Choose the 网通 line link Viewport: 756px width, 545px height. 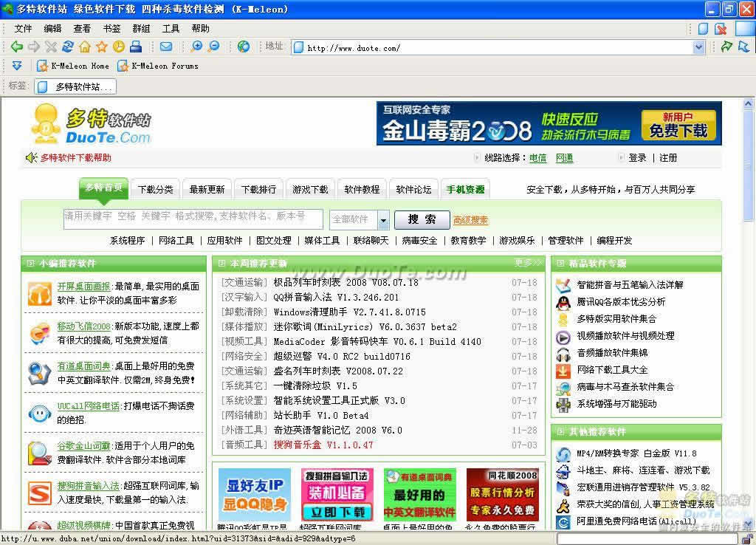coord(564,158)
